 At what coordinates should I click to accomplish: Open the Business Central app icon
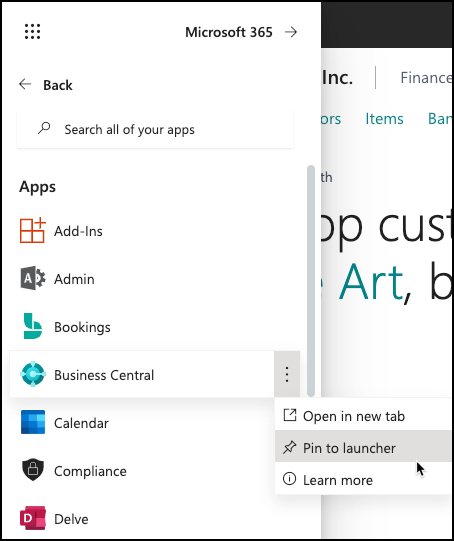[x=33, y=374]
